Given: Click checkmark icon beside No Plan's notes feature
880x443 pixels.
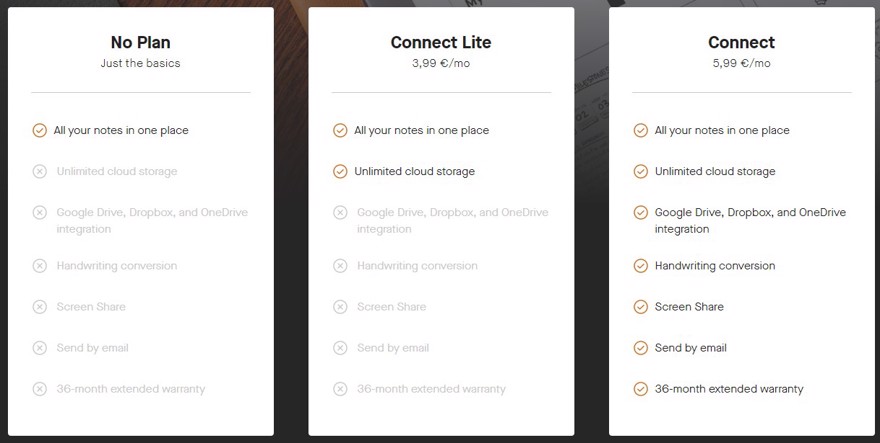Looking at the screenshot, I should click(39, 131).
